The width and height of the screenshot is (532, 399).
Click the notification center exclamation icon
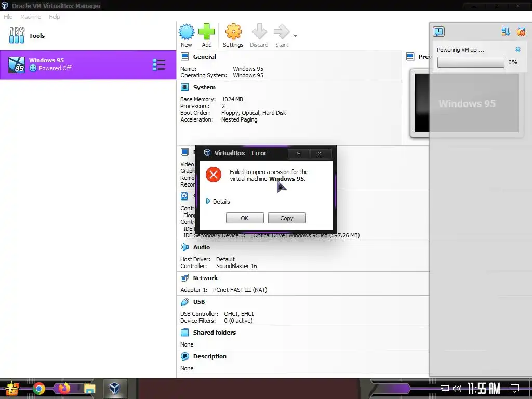coord(438,32)
